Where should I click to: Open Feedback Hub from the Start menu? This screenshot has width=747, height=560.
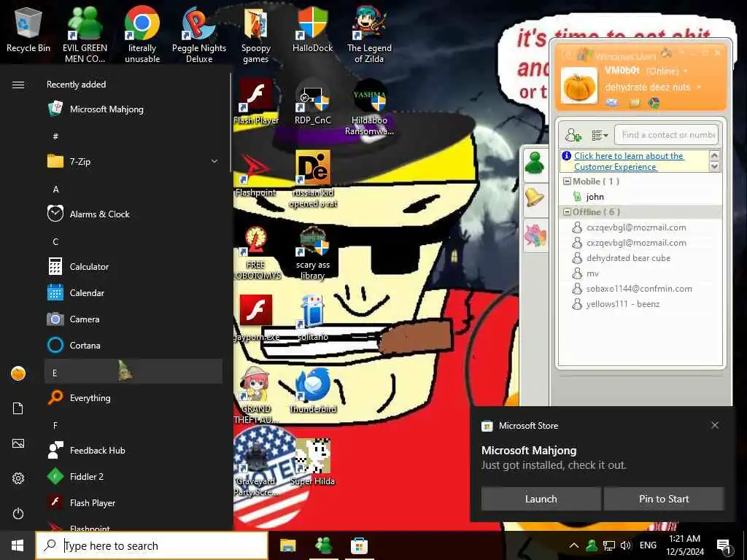pyautogui.click(x=133, y=450)
